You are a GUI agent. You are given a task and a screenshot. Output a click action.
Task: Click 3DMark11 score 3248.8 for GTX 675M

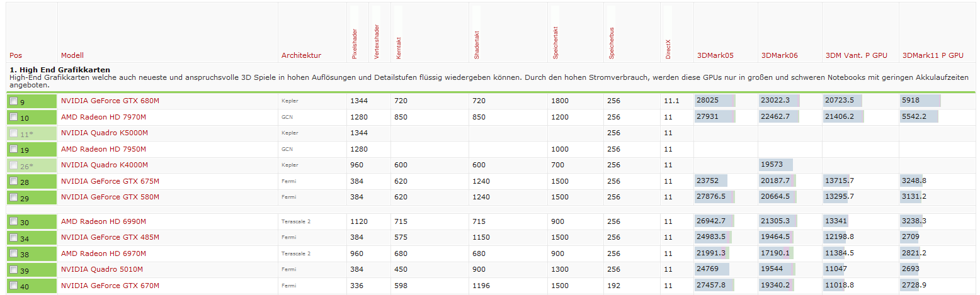(914, 181)
